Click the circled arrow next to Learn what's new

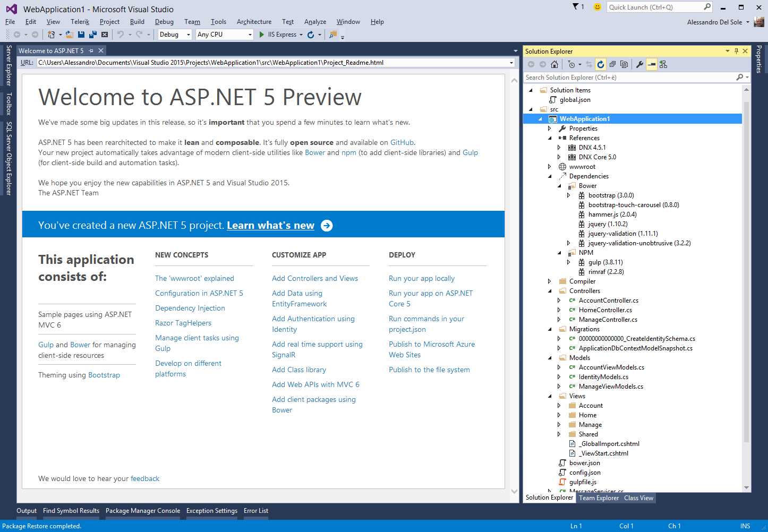tap(327, 226)
